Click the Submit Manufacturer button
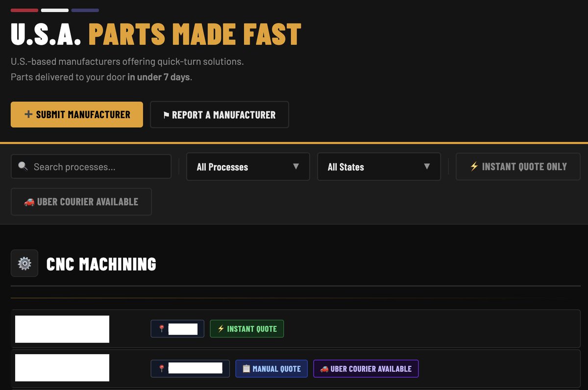The width and height of the screenshot is (588, 390). (x=77, y=115)
